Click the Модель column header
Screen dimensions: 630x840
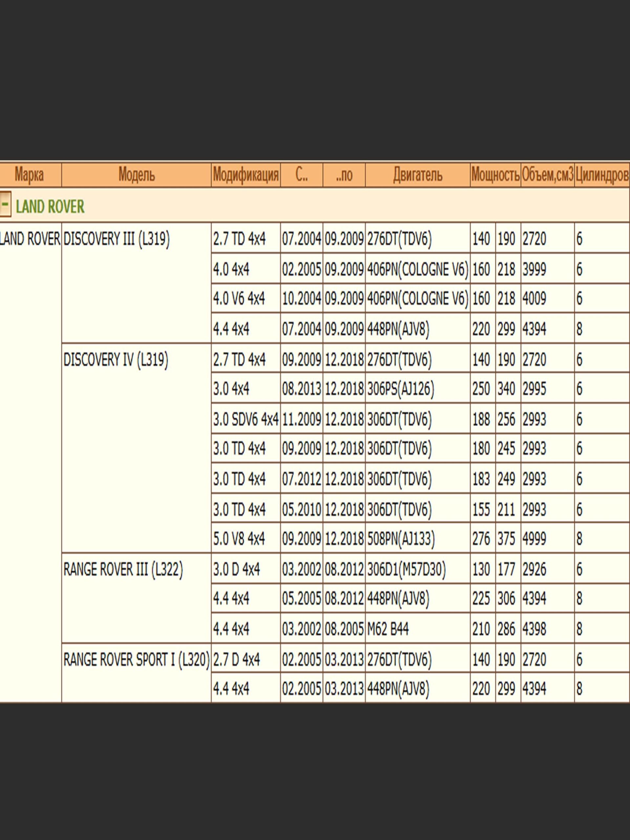tap(136, 175)
